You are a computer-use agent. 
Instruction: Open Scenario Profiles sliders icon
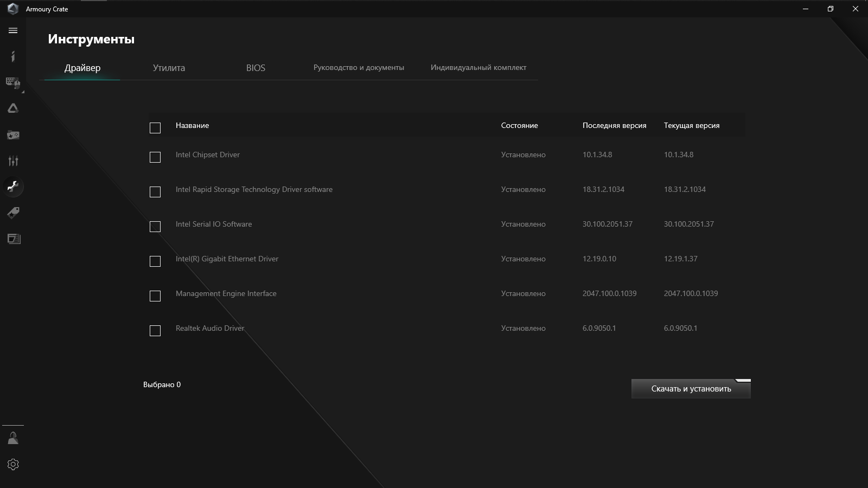tap(13, 160)
